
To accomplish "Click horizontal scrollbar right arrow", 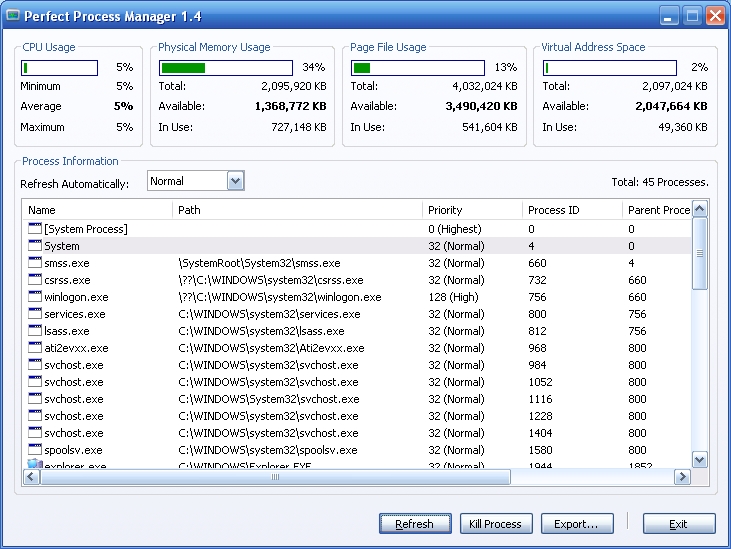I will (x=683, y=477).
